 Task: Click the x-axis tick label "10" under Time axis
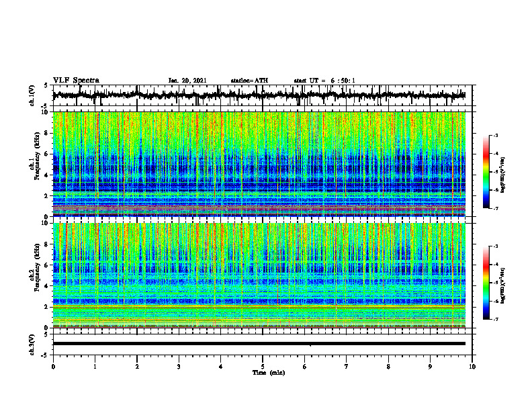(472, 367)
